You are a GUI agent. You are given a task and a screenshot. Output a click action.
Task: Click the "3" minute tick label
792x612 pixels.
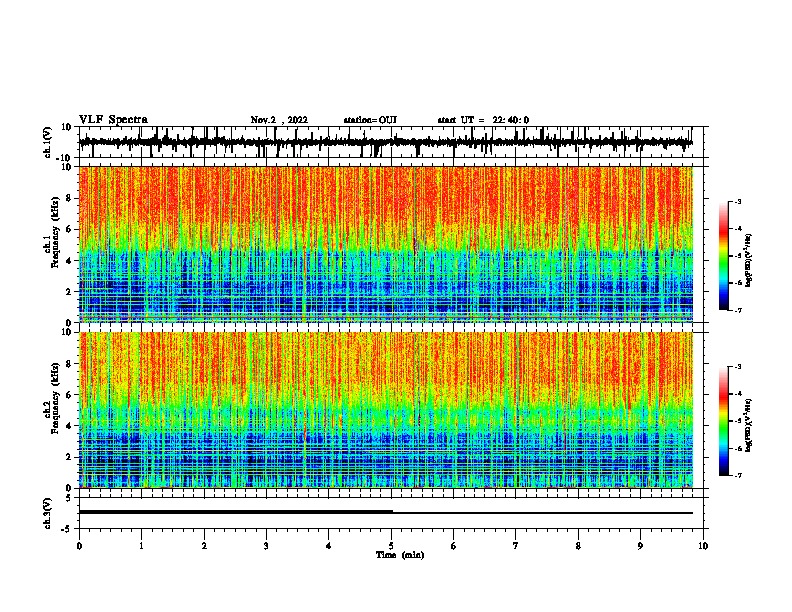(266, 546)
